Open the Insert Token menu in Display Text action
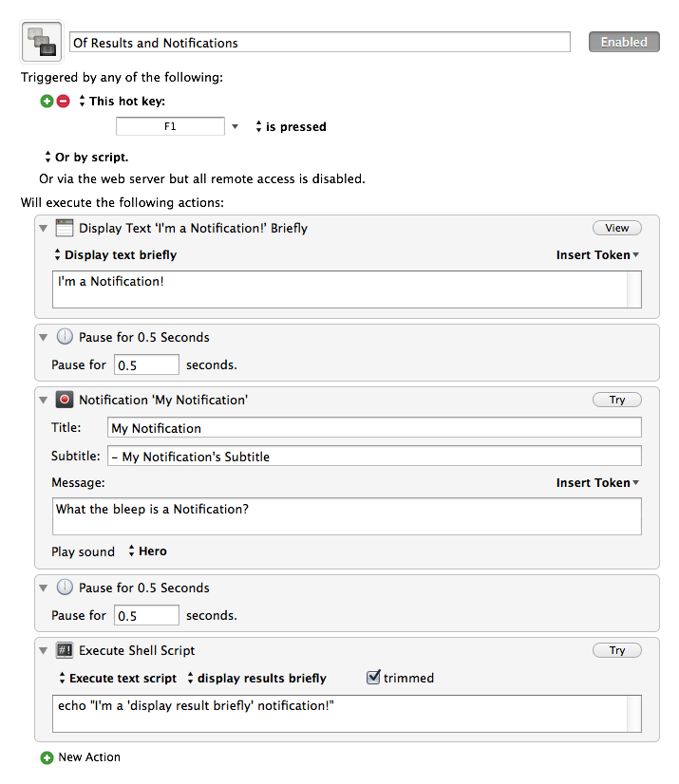Screen dimensions: 679x784 coord(597,255)
